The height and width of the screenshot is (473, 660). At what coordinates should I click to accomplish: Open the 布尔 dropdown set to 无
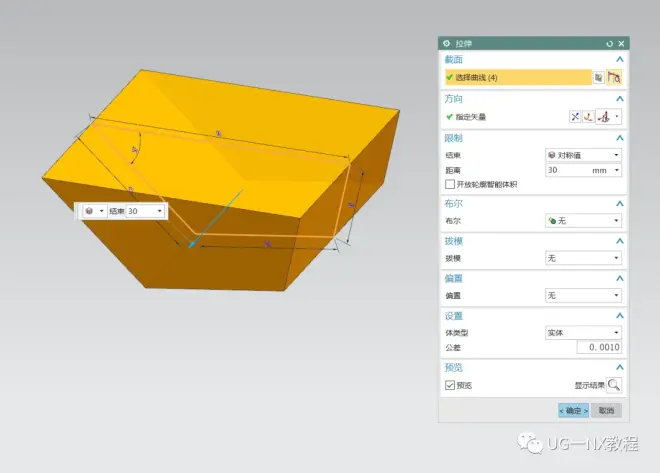click(x=583, y=220)
